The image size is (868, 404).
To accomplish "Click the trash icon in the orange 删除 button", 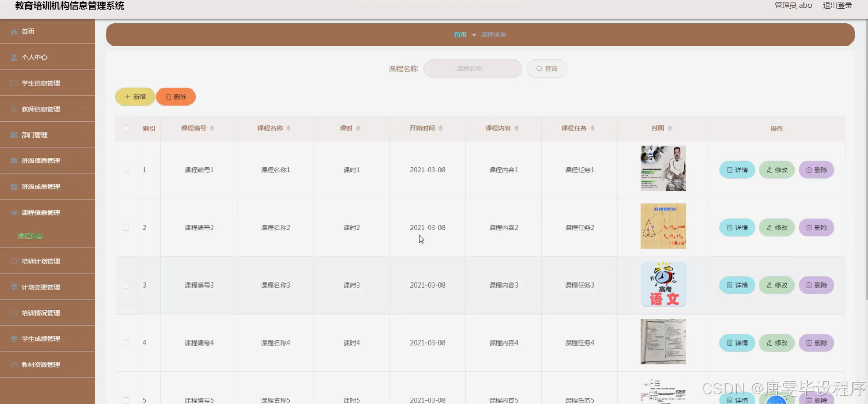I will [x=168, y=97].
